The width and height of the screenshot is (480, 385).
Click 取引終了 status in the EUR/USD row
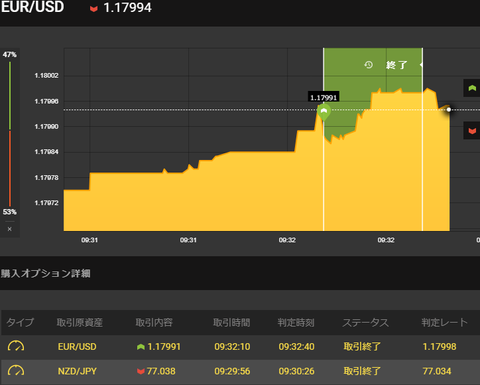click(x=362, y=347)
